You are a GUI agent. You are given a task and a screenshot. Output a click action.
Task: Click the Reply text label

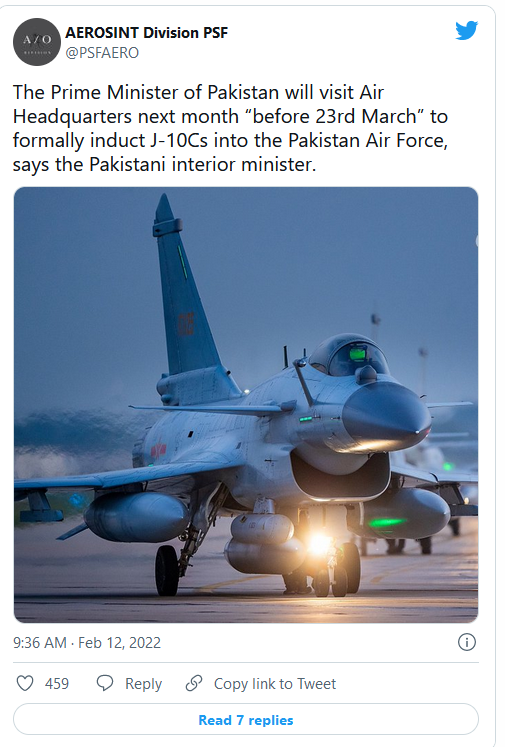(x=143, y=684)
